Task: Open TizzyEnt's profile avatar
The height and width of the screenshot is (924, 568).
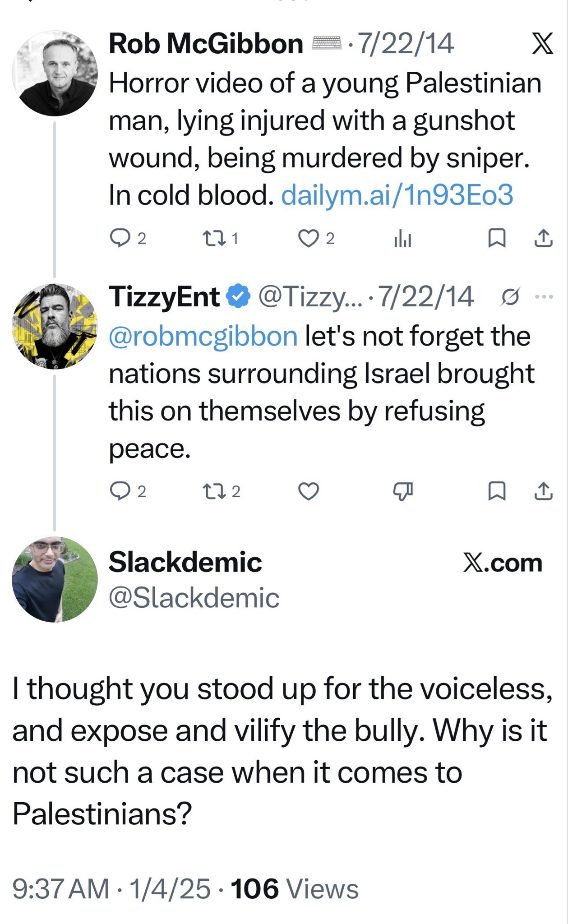Action: click(x=55, y=326)
